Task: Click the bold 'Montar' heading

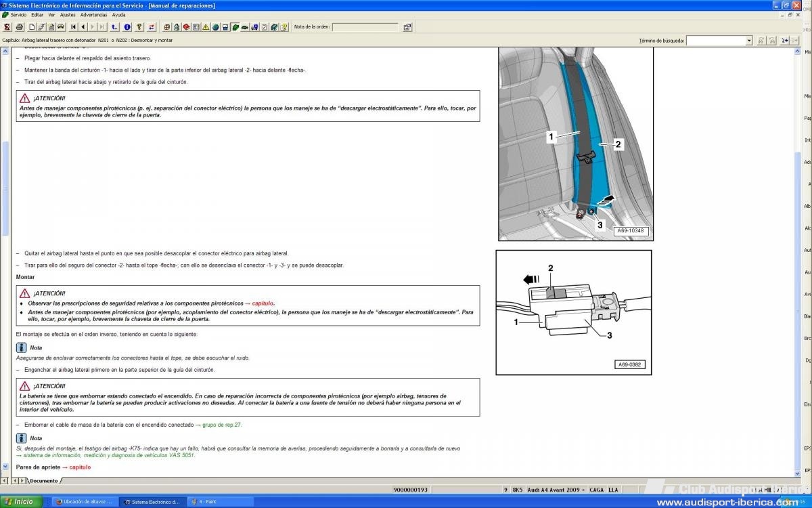Action: pos(26,277)
